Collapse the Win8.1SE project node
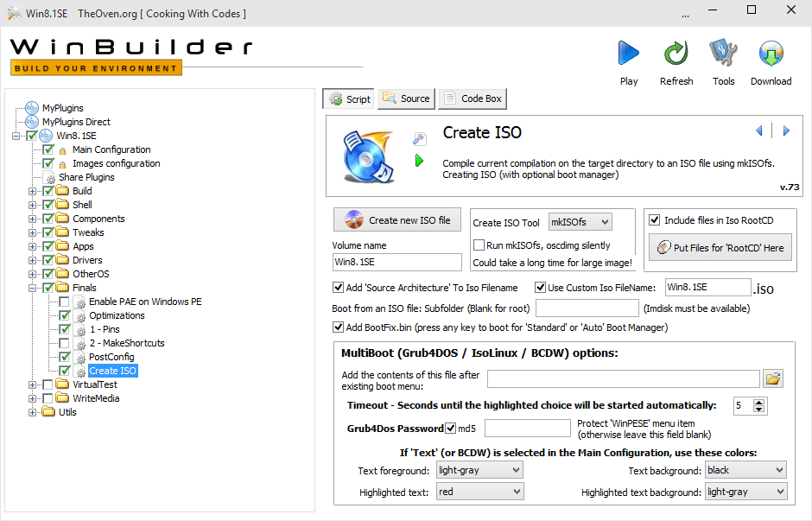The height and width of the screenshot is (521, 812). click(16, 136)
